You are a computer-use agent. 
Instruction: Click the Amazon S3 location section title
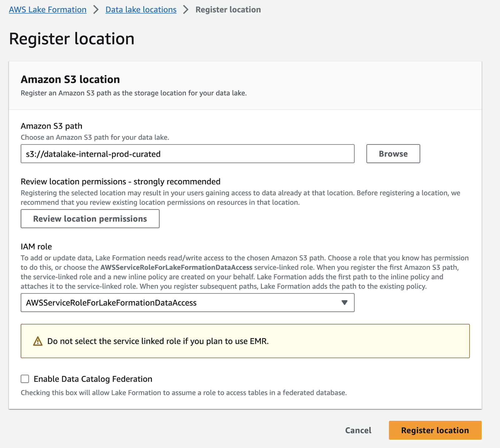(x=70, y=79)
